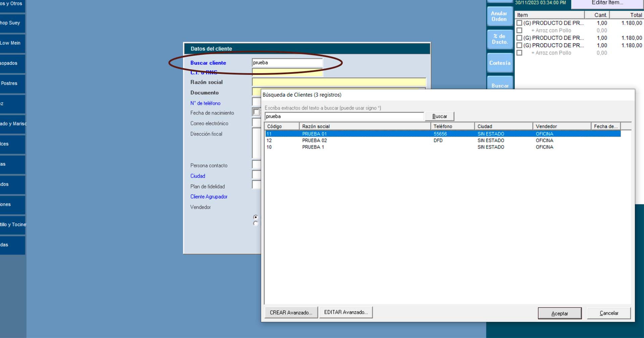Check the first PRODUCTO DE PR order item
Viewport: 644px width, 338px height.
519,23
